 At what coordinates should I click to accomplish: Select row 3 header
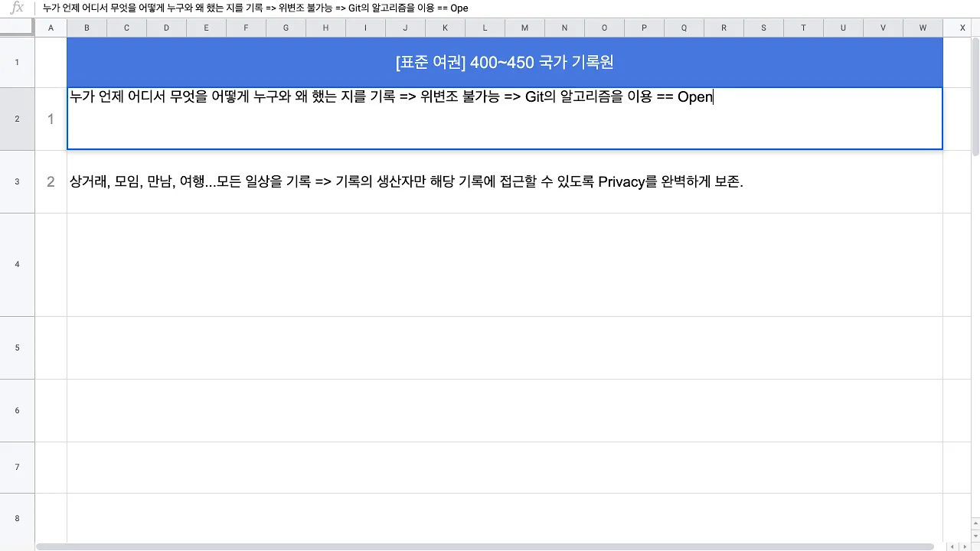17,181
